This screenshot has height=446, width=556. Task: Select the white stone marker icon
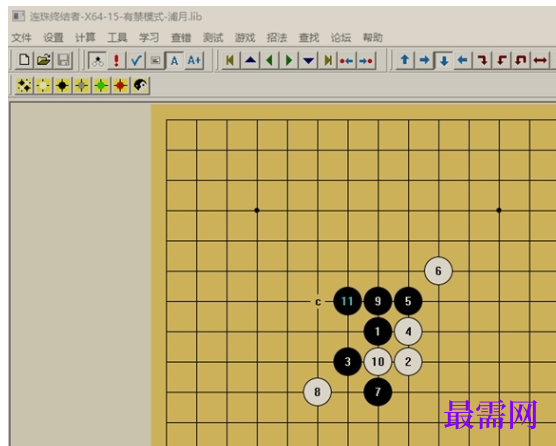point(44,85)
